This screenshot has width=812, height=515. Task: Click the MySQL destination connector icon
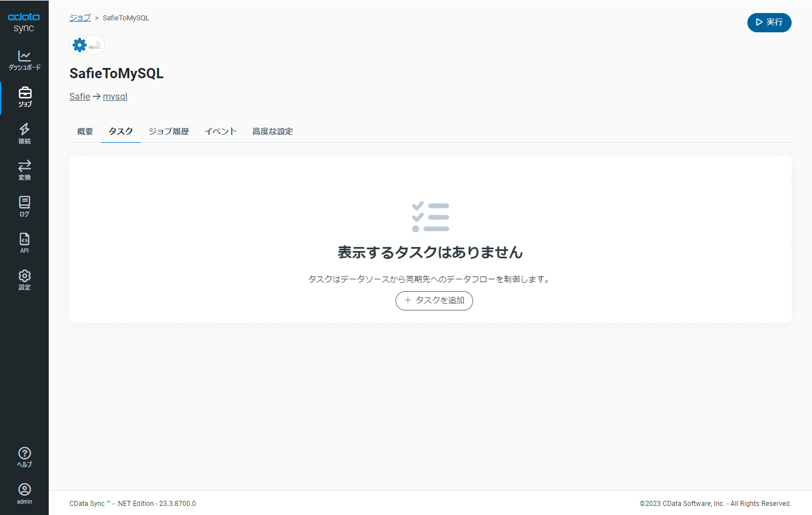coord(96,45)
